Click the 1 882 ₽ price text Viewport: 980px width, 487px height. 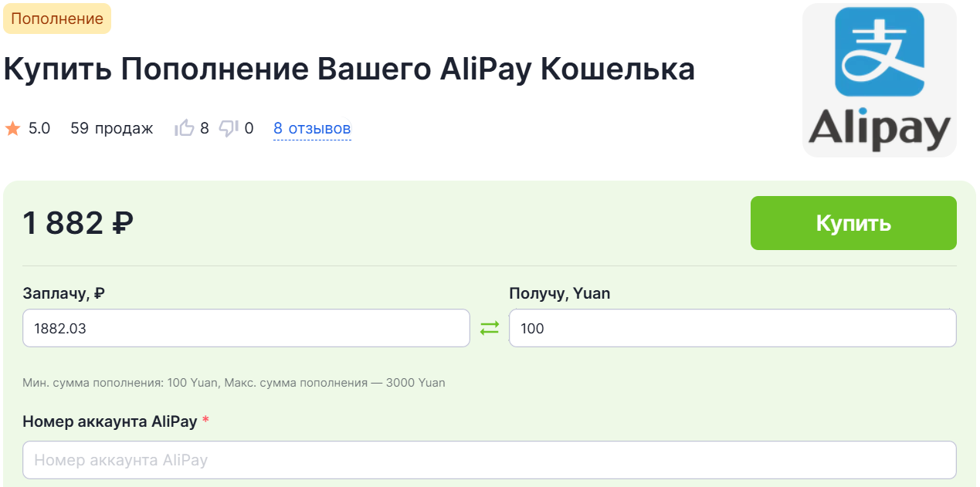[x=78, y=224]
